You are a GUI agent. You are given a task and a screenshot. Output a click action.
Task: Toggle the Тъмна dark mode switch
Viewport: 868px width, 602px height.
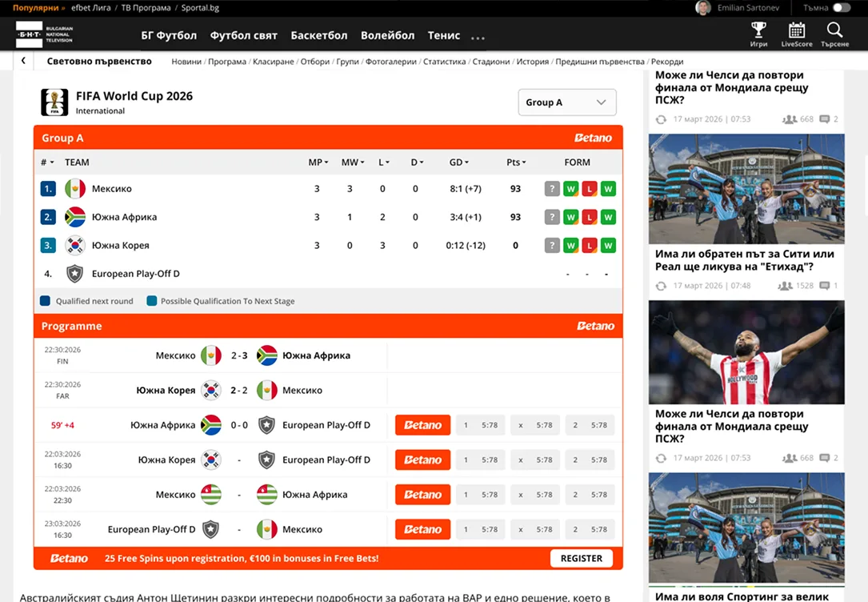click(x=842, y=8)
